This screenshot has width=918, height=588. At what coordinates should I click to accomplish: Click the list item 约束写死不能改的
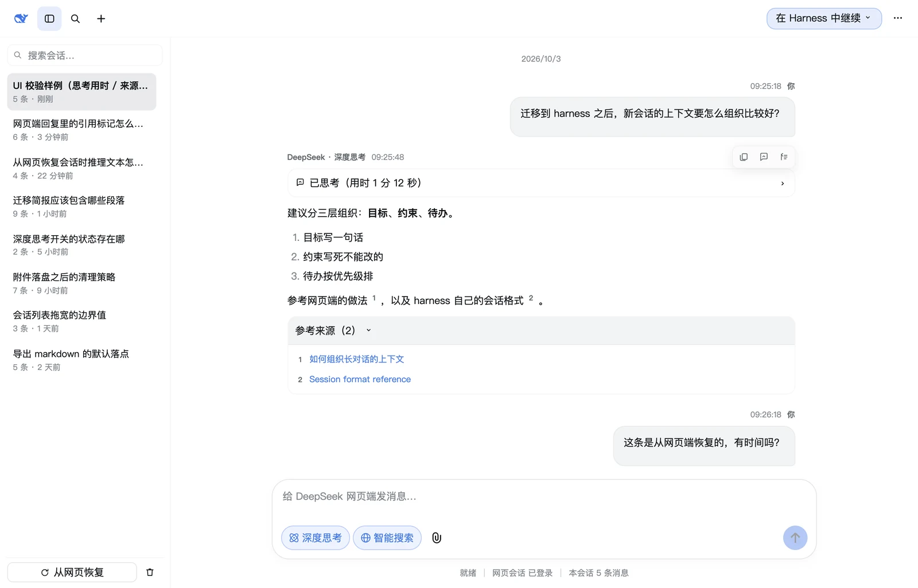(x=343, y=257)
